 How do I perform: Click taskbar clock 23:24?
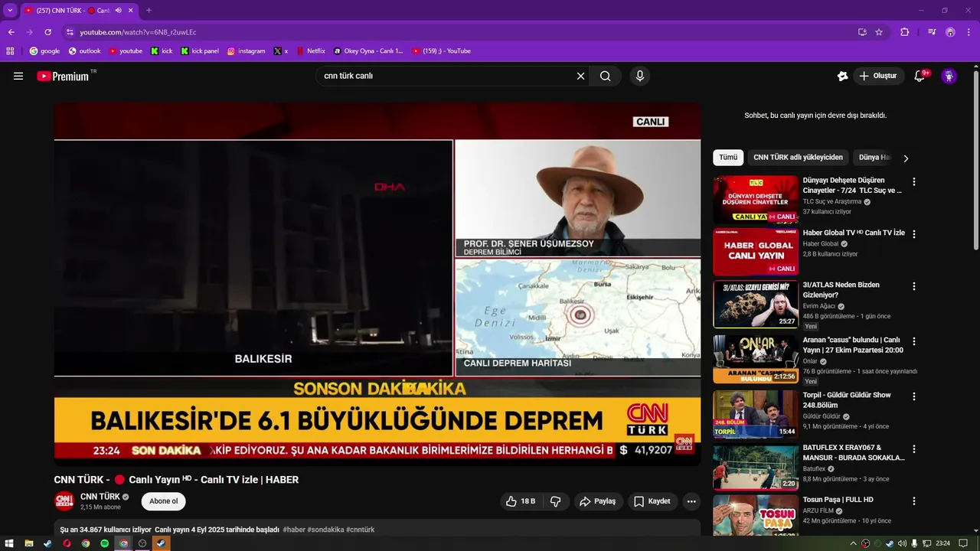(942, 543)
